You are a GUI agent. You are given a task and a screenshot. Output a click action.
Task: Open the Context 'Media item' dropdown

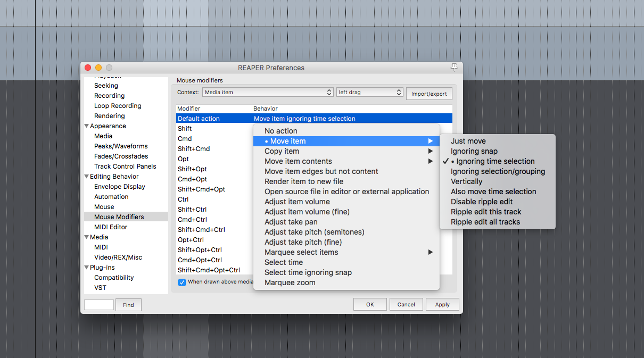click(x=268, y=93)
